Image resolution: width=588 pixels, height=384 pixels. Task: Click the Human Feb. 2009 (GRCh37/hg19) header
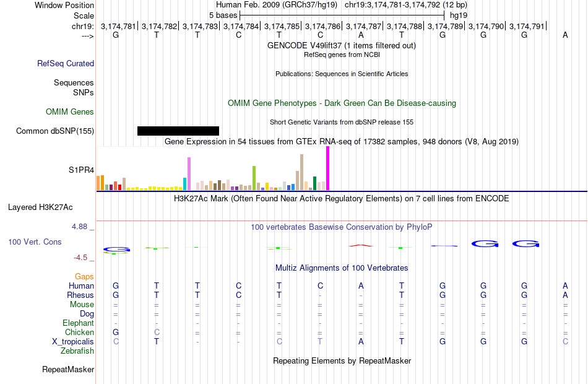(277, 5)
